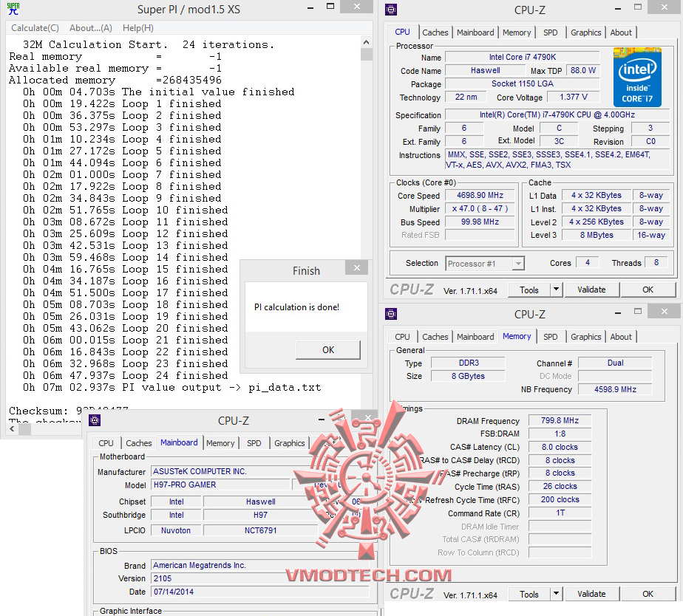Click the Loop 24 finished line in Super PI
This screenshot has height=616, width=683.
pos(126,375)
